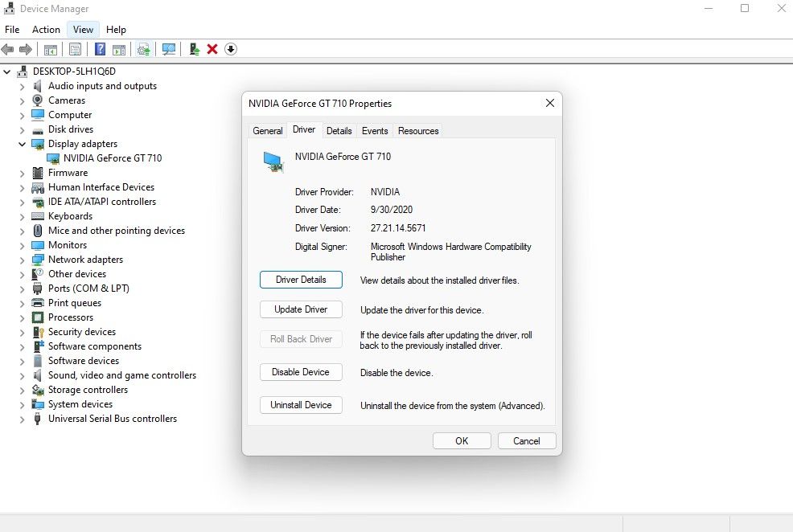Screen dimensions: 793x532
Task: Open the Help menu
Action: tap(116, 29)
